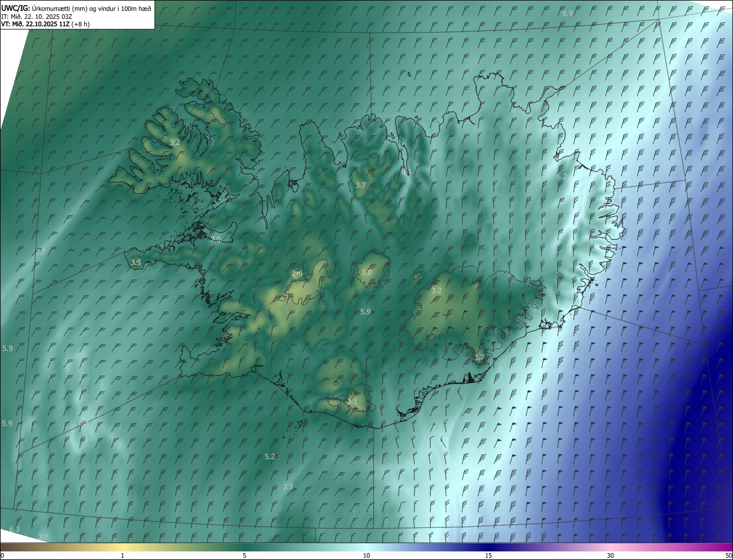Click the colour scale tick label "0"

pyautogui.click(x=2, y=555)
